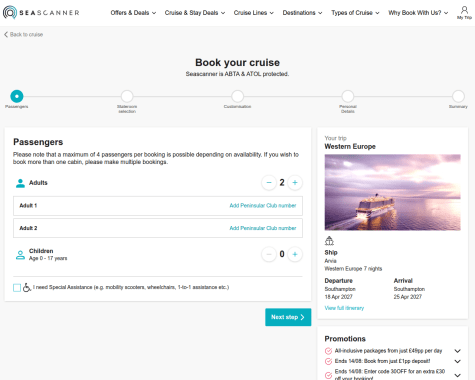Open the Cruise Lines menu

(x=254, y=13)
